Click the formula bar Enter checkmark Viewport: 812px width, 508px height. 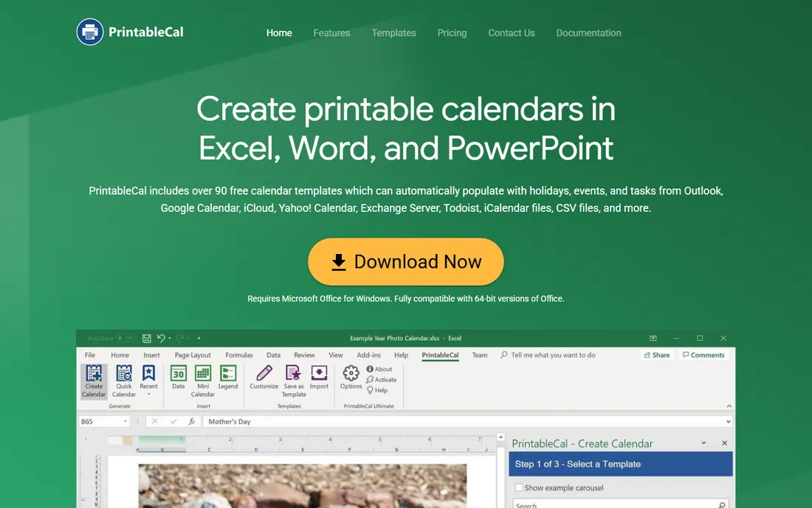point(173,422)
